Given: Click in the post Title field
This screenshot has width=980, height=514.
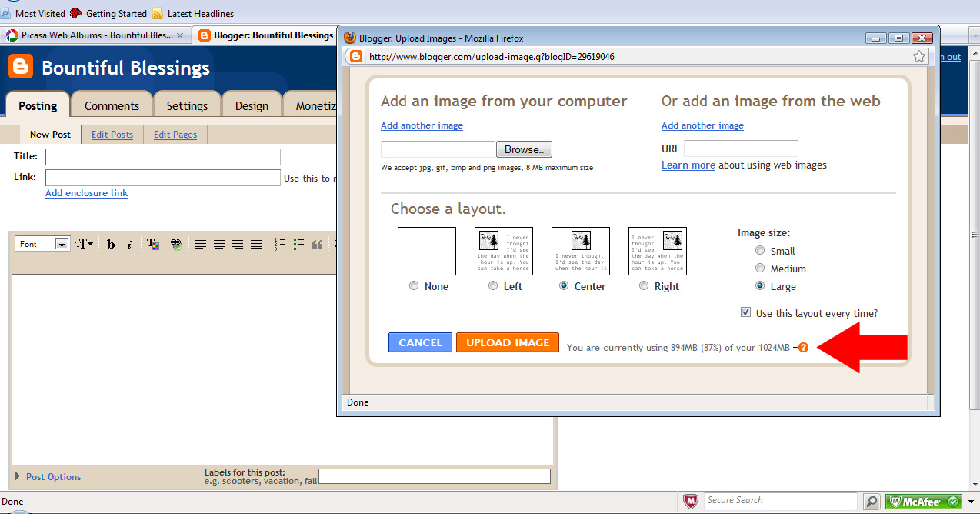Looking at the screenshot, I should [x=163, y=157].
